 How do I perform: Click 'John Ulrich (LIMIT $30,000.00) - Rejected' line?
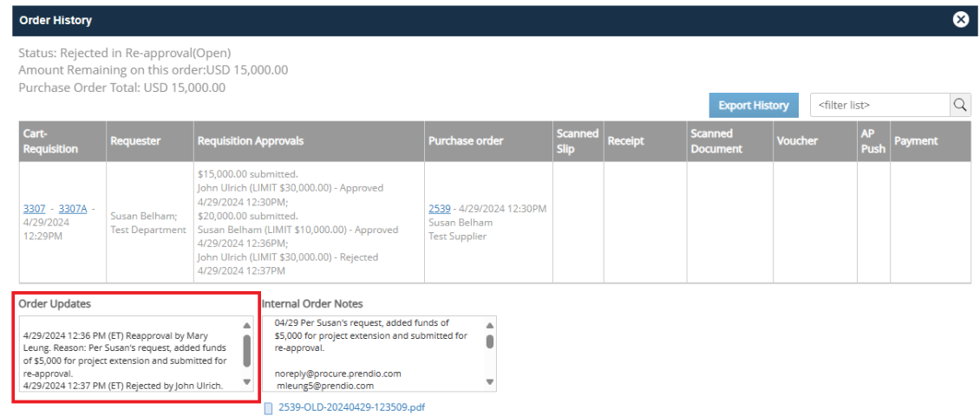(x=288, y=257)
